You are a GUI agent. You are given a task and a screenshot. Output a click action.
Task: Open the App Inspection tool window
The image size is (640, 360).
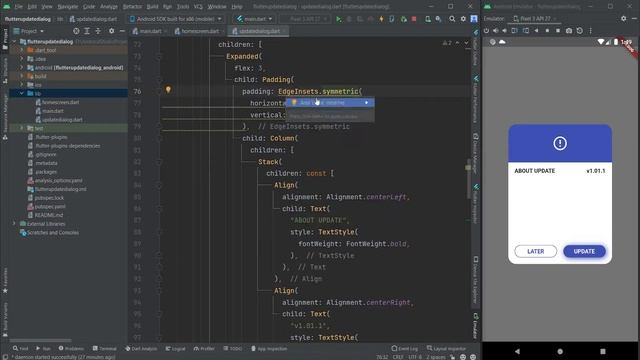tap(269, 349)
